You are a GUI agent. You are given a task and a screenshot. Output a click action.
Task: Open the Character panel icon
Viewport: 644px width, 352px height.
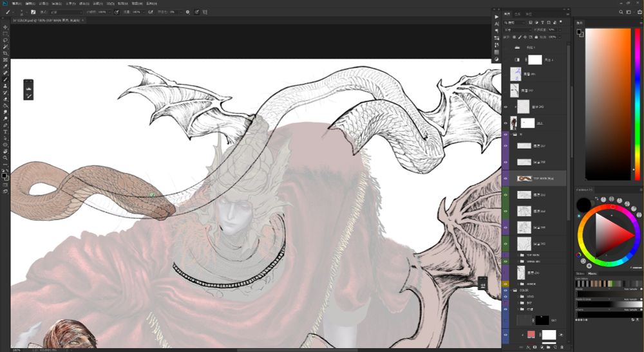[497, 24]
